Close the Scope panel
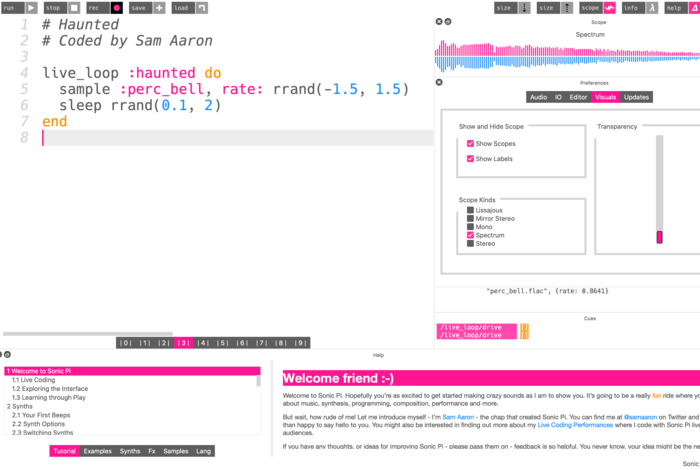The image size is (700, 470). [439, 21]
